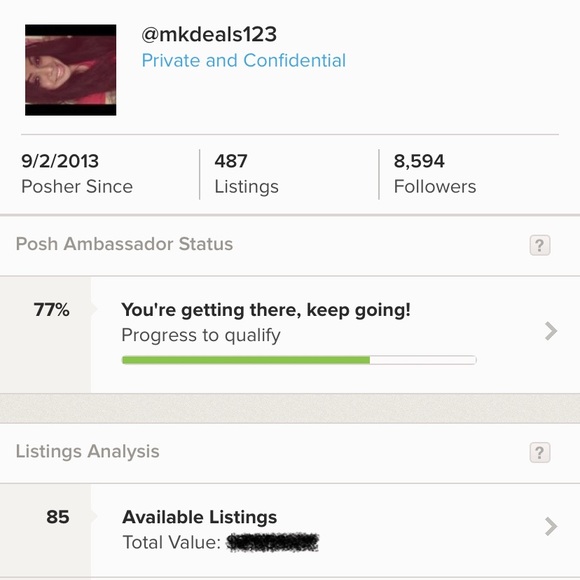Tap the mkdeals123 profile picture
Image resolution: width=580 pixels, height=580 pixels.
coord(71,70)
